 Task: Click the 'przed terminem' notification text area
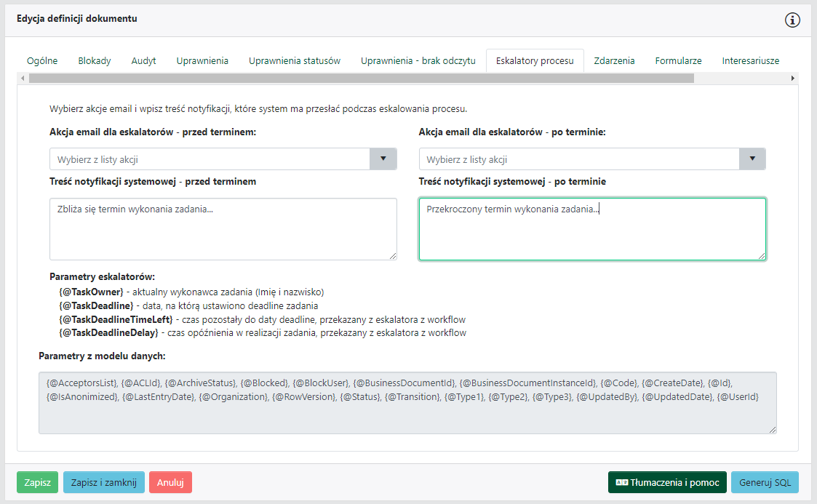point(223,228)
